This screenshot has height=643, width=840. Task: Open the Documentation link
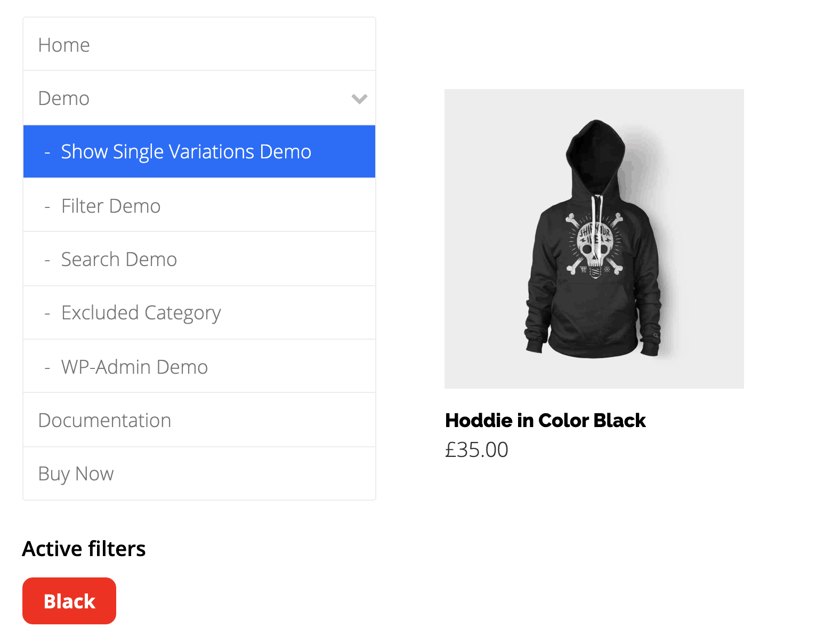[x=104, y=420]
